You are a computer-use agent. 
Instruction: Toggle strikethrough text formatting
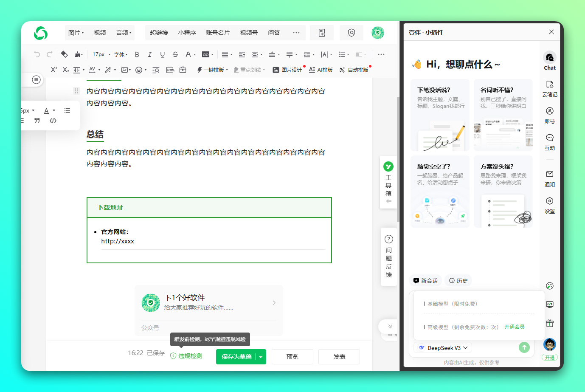click(x=175, y=54)
